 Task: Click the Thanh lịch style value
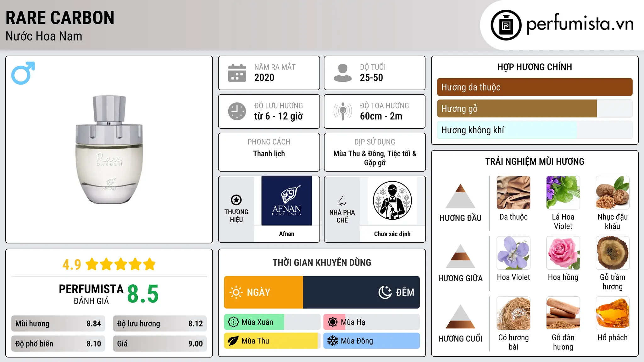tap(269, 154)
